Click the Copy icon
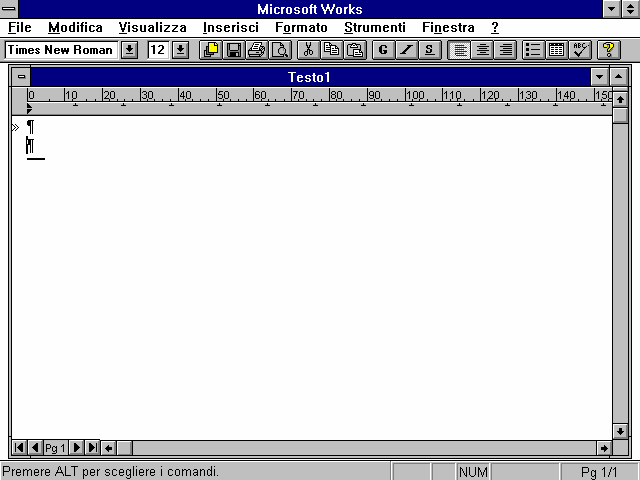This screenshot has width=640, height=480. (x=332, y=50)
